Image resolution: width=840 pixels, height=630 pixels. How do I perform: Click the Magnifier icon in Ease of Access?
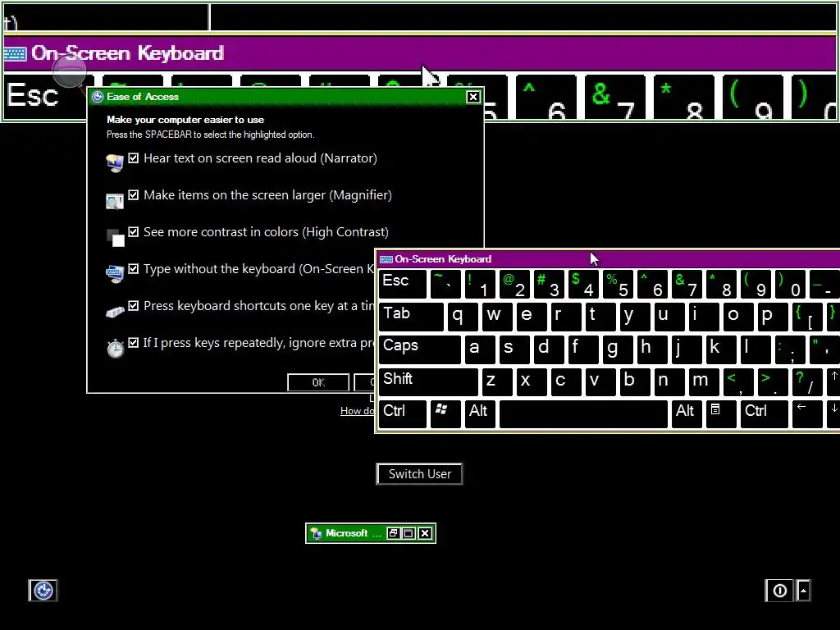(x=115, y=201)
